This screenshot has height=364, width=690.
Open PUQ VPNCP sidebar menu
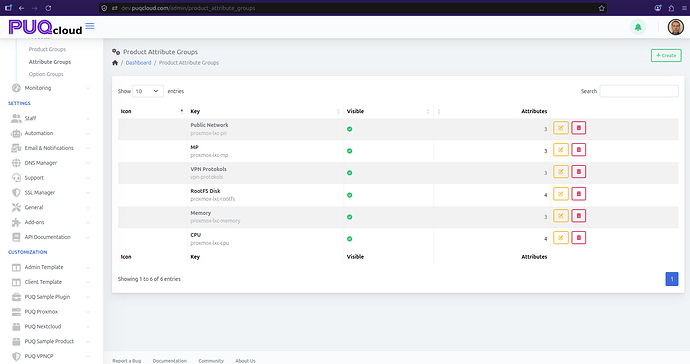[51, 357]
